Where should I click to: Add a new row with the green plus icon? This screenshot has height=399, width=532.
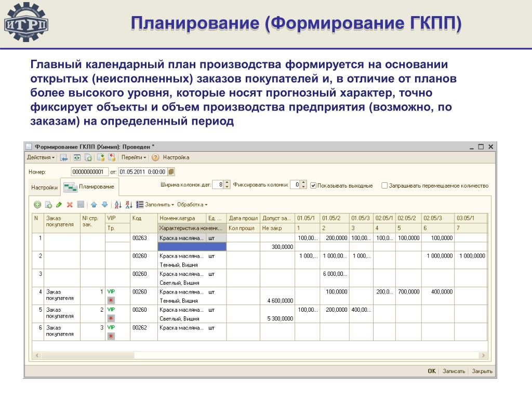click(37, 205)
